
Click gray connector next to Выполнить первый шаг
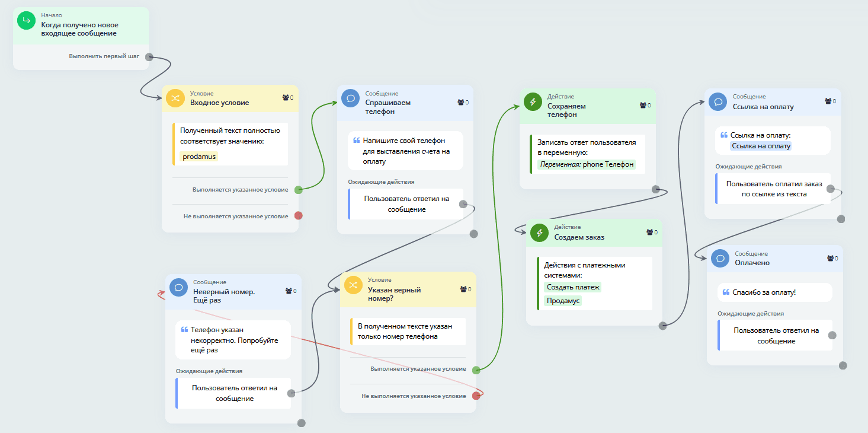(x=149, y=57)
